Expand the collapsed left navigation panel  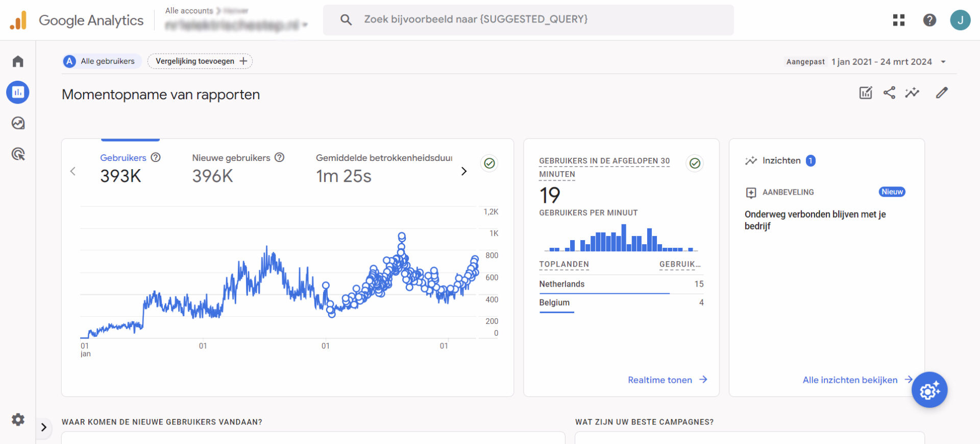pyautogui.click(x=44, y=427)
